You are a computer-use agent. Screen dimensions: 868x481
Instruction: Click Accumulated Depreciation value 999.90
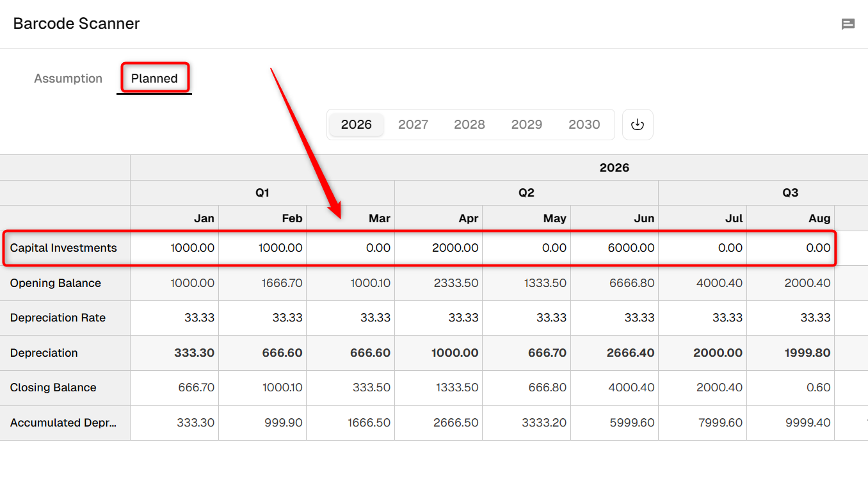pos(284,423)
